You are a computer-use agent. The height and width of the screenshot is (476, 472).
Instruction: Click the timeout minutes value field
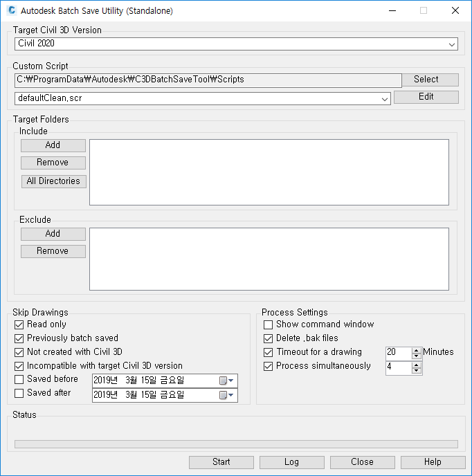[399, 353]
